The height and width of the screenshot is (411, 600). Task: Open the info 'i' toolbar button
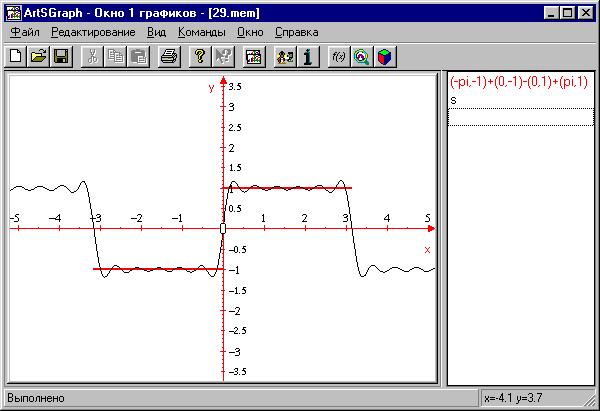[x=307, y=57]
